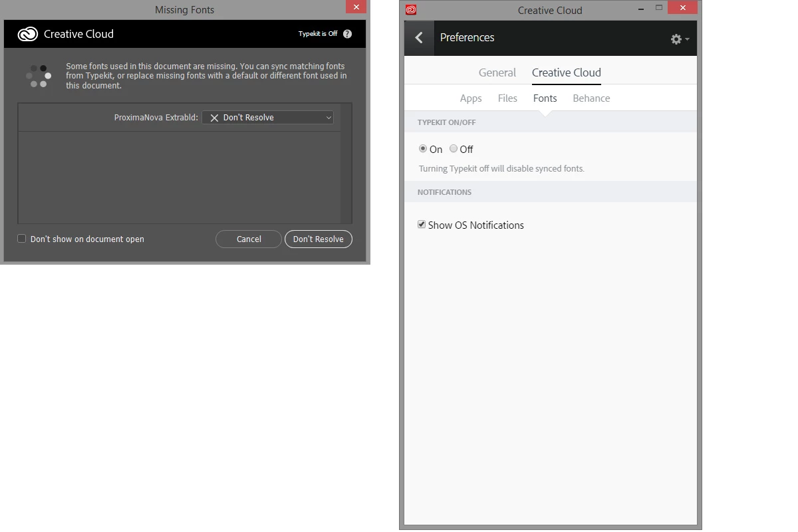Select the Typekit Off radio button
The image size is (798, 532).
tap(454, 148)
